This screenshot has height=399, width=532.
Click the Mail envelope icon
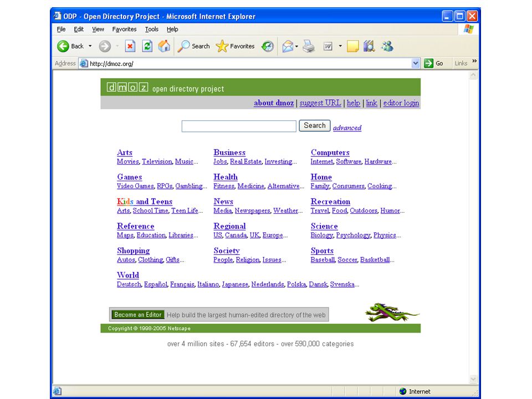[x=288, y=46]
